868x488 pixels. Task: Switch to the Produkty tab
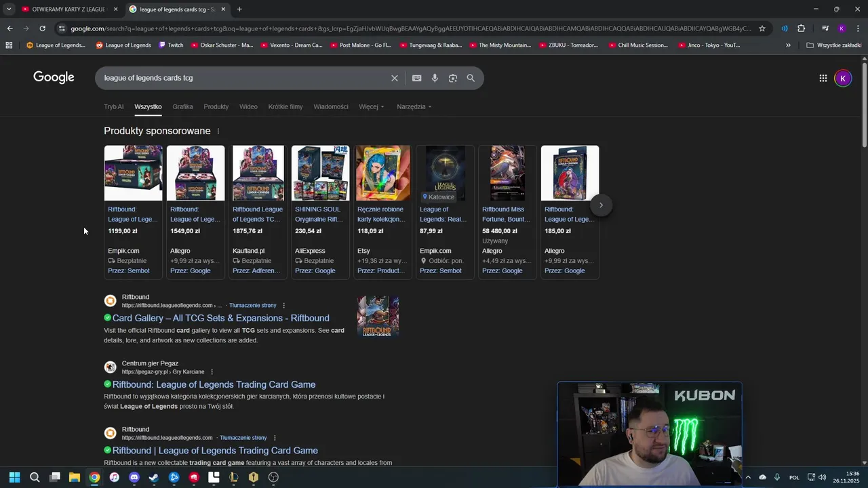[216, 107]
